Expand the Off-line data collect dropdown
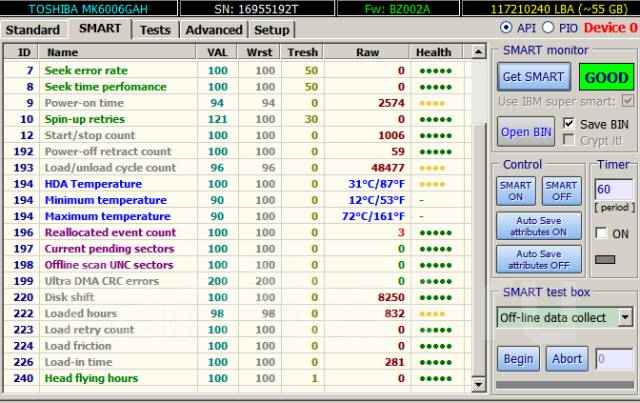The image size is (640, 403). point(625,317)
